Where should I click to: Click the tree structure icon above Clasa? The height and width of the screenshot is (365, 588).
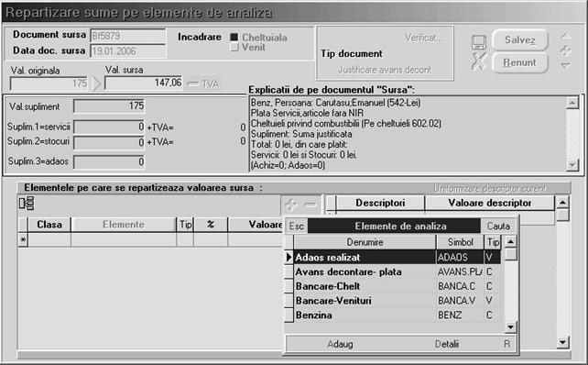pos(27,204)
